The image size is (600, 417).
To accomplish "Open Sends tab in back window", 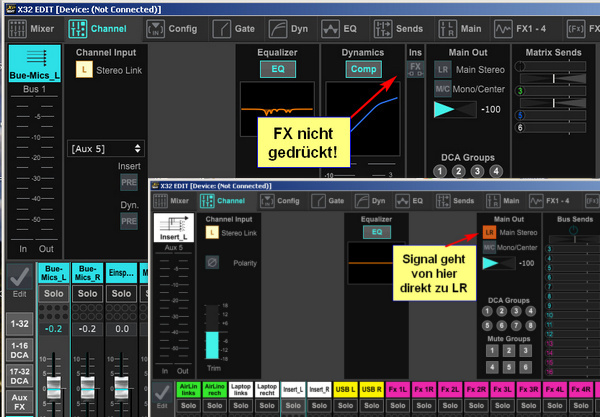I will [x=398, y=29].
